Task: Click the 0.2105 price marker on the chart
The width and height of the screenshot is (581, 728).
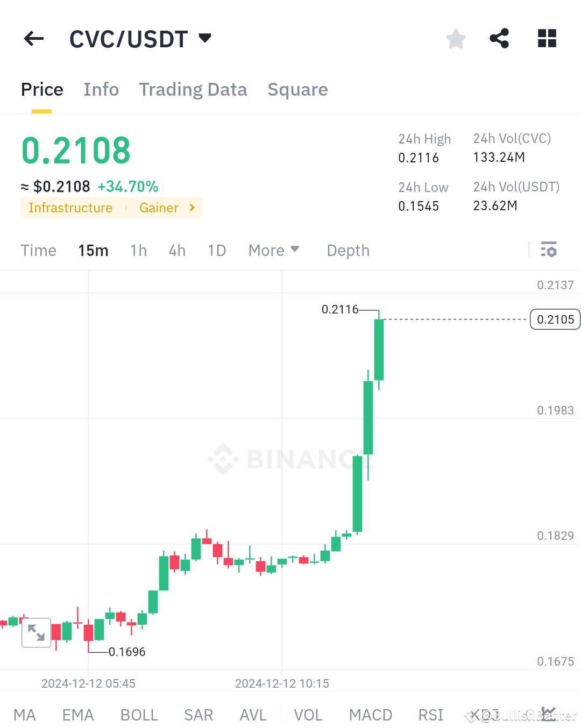Action: point(555,319)
